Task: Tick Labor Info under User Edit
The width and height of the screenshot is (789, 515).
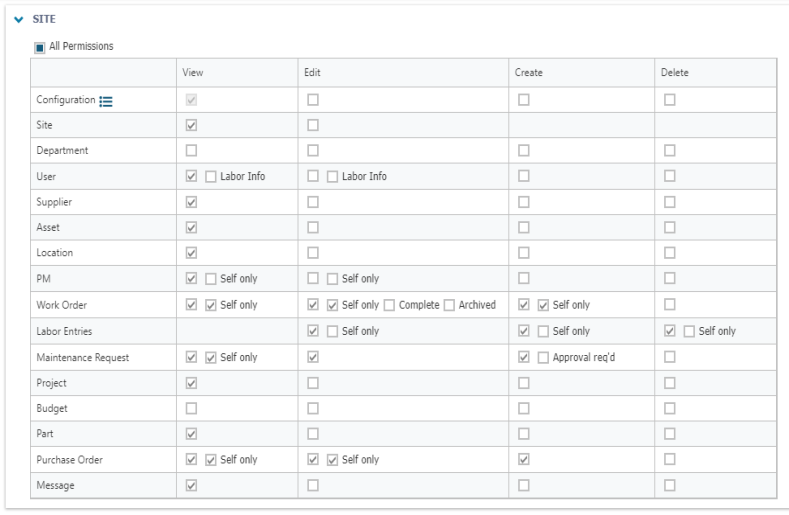Action: (x=333, y=177)
